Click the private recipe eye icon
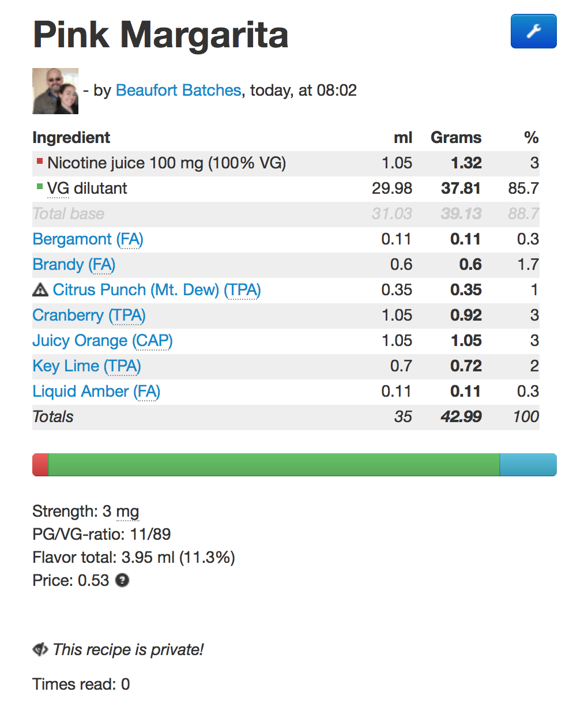588x707 pixels. tap(40, 649)
